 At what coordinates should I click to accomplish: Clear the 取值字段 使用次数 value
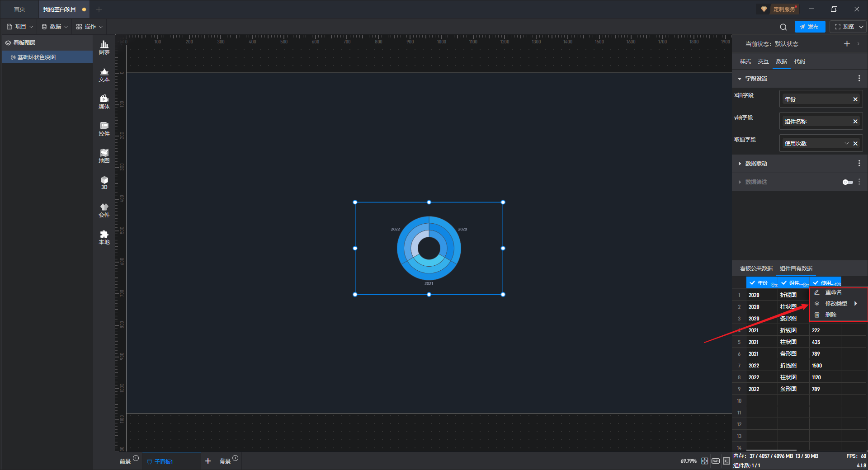point(855,143)
